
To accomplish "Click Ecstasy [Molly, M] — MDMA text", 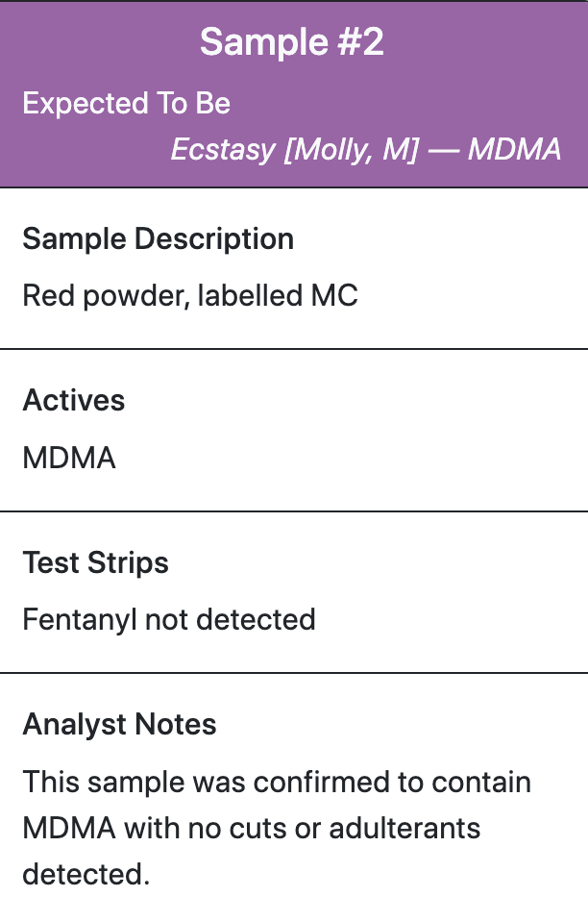I will (366, 149).
